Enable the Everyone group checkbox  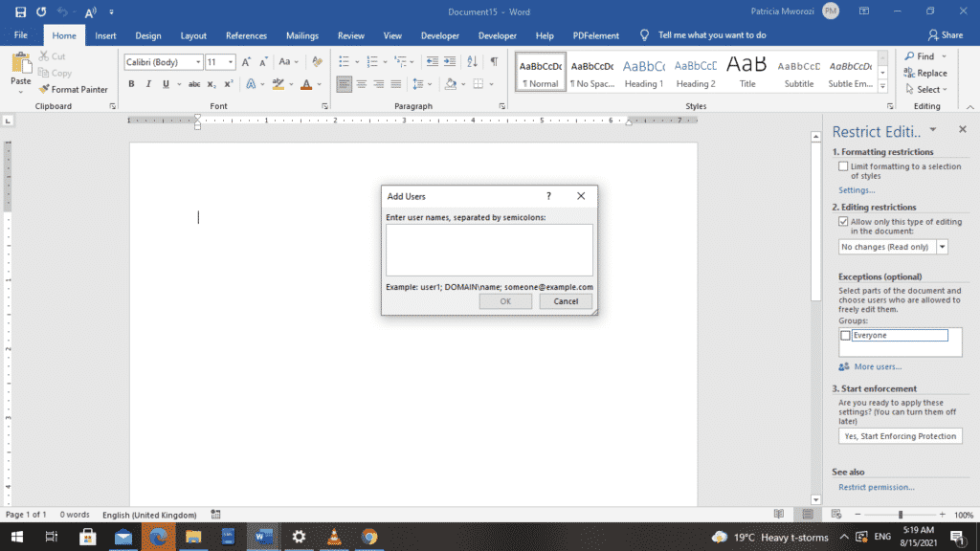coord(844,335)
